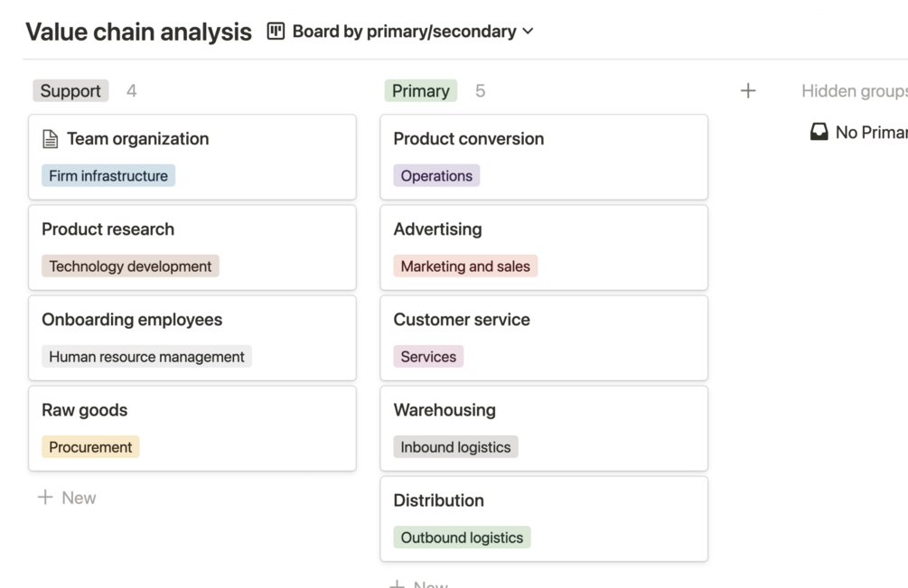Select the Firm infrastructure tag
The image size is (908, 588).
pos(108,176)
